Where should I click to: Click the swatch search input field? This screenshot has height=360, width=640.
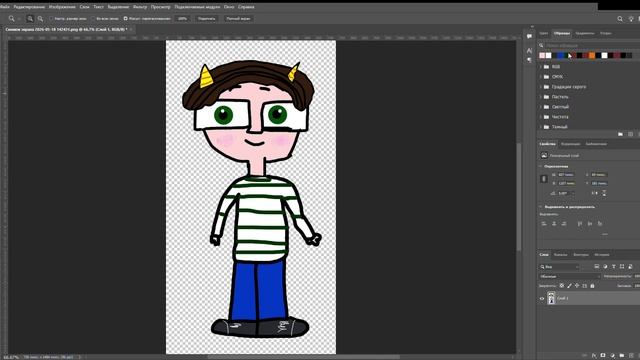[592, 45]
